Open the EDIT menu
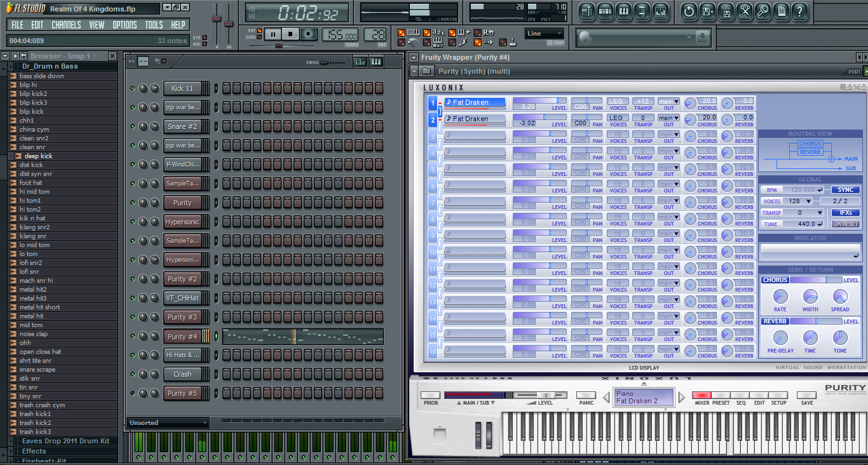Image resolution: width=868 pixels, height=465 pixels. [37, 25]
